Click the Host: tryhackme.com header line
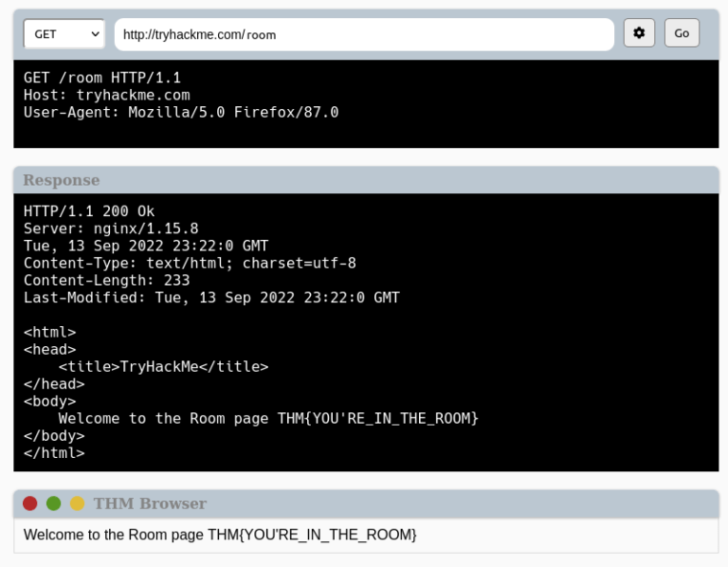Screen dimensions: 728x567 coord(106,95)
